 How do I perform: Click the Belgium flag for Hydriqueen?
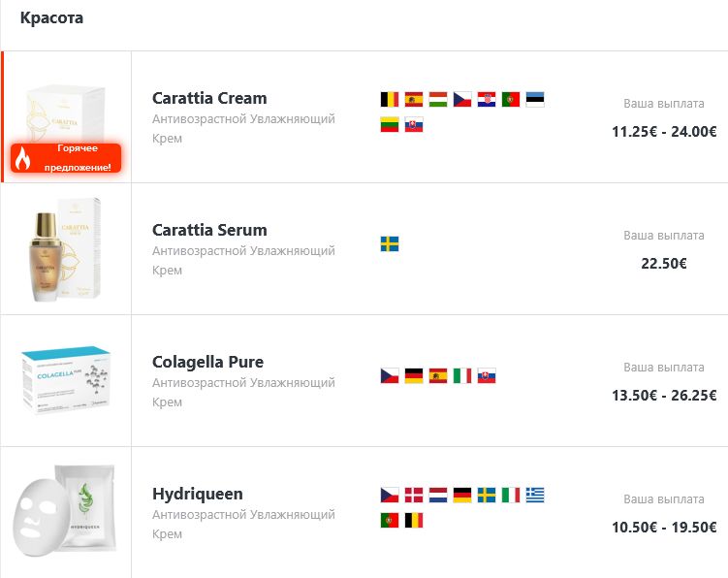pos(414,521)
